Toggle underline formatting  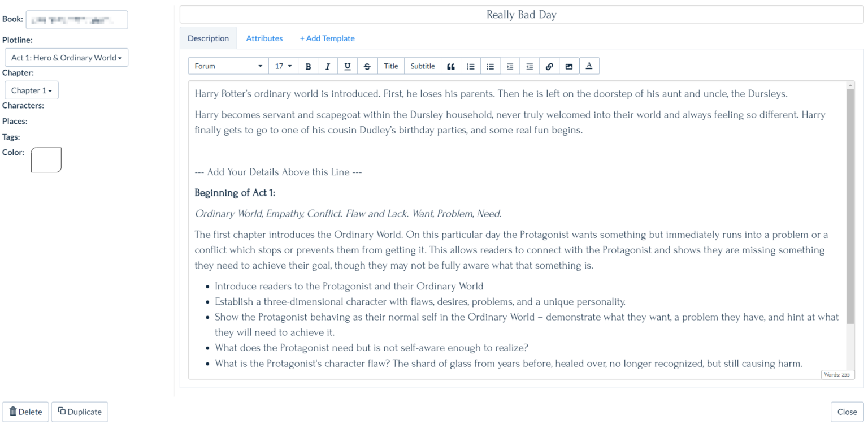[x=347, y=66]
